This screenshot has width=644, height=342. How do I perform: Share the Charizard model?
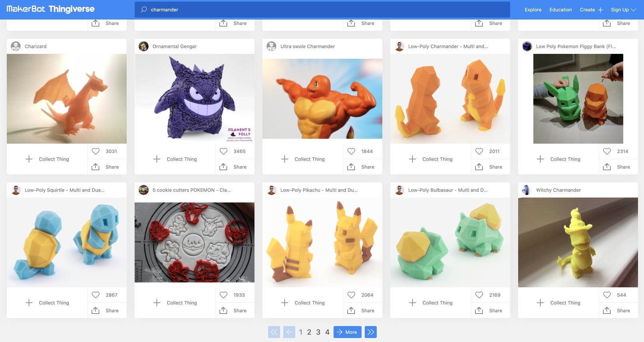coord(107,167)
